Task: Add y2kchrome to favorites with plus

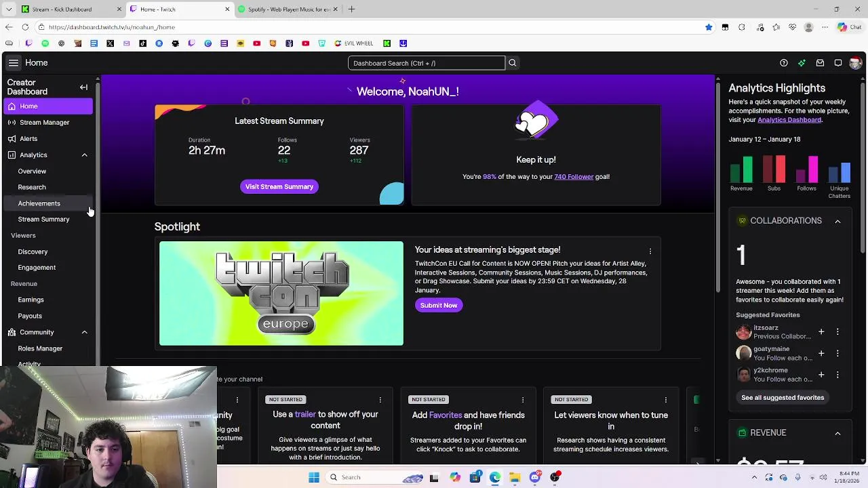Action: point(821,375)
